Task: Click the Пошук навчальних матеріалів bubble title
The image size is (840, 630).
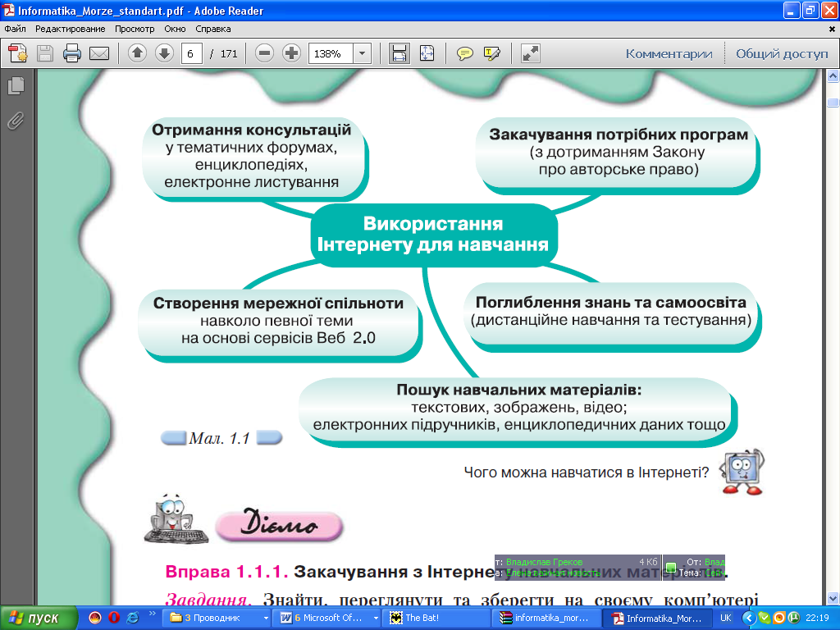Action: point(518,390)
